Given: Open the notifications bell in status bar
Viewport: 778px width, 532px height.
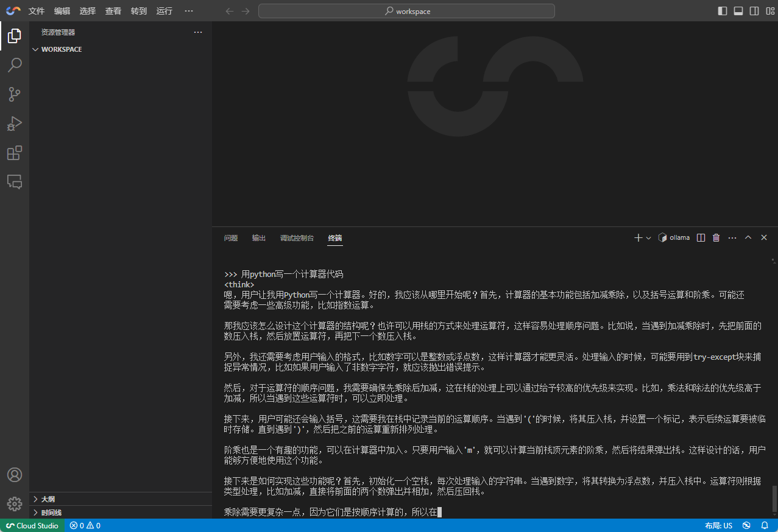Looking at the screenshot, I should point(765,525).
